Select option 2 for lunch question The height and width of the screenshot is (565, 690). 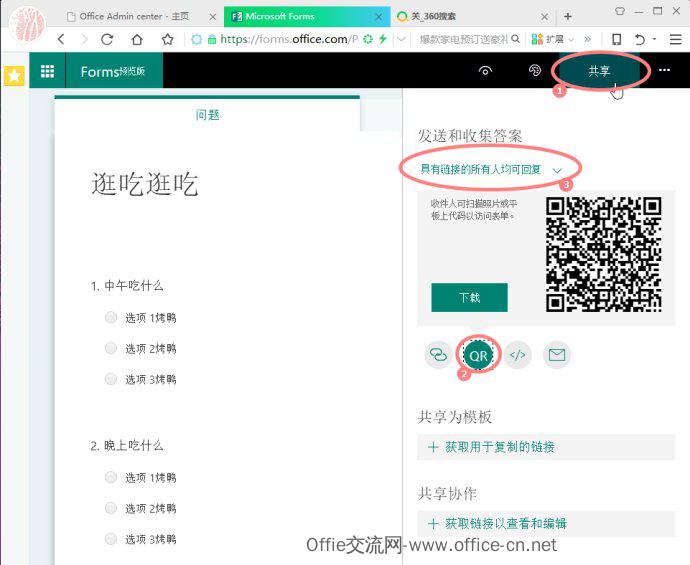[110, 348]
